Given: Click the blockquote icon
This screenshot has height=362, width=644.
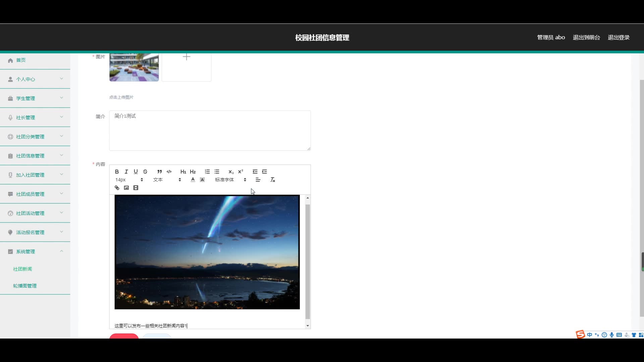Looking at the screenshot, I should coord(160,172).
